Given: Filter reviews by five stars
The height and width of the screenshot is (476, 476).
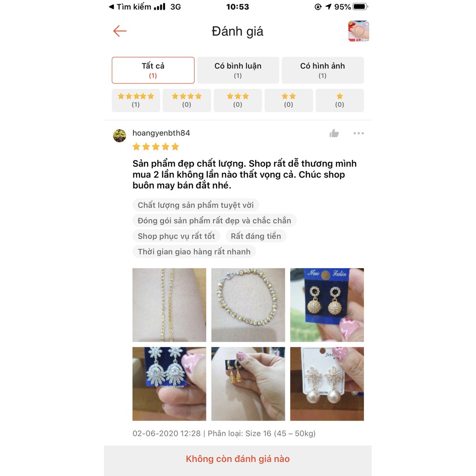Looking at the screenshot, I should [x=136, y=100].
